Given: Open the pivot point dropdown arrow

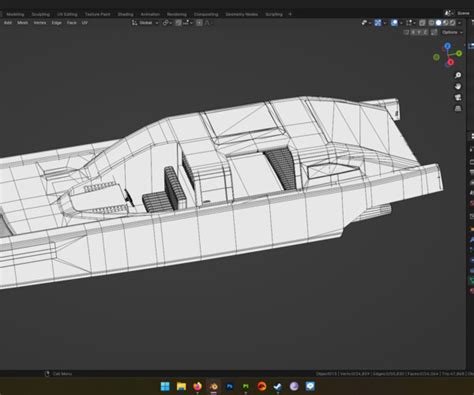Looking at the screenshot, I should 171,23.
